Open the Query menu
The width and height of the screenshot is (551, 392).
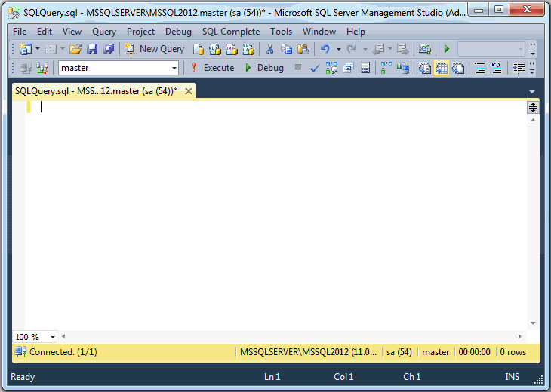pos(104,32)
